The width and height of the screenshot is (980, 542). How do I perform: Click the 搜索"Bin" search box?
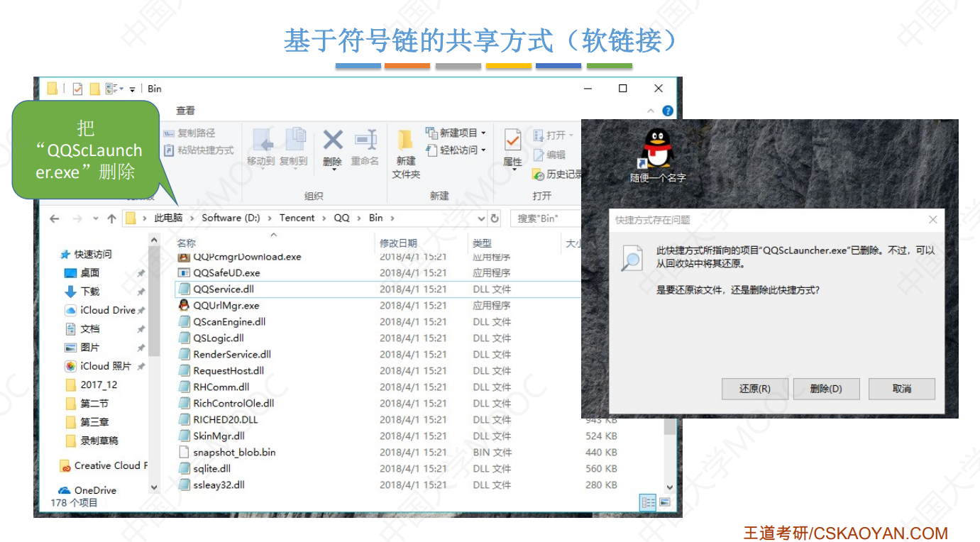click(546, 219)
